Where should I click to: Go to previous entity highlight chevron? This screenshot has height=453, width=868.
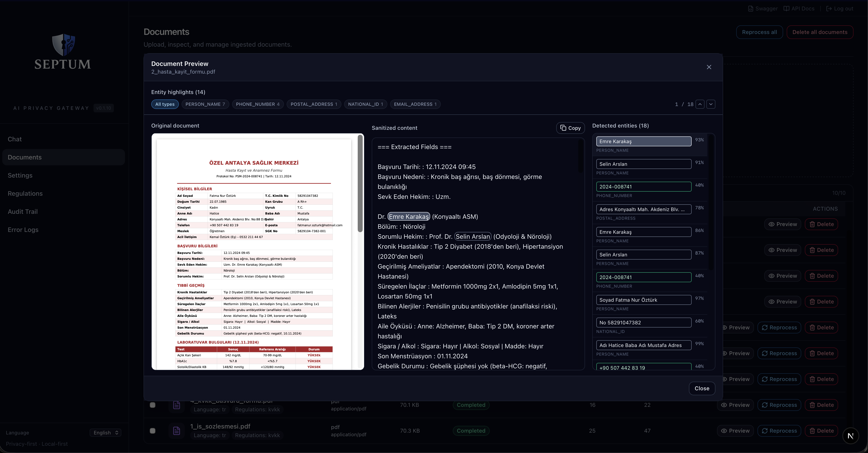[x=700, y=104]
